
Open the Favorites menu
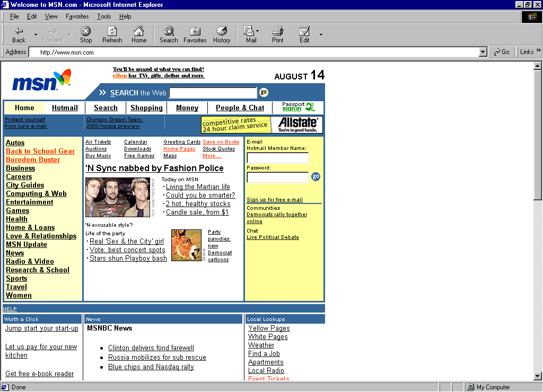(77, 16)
